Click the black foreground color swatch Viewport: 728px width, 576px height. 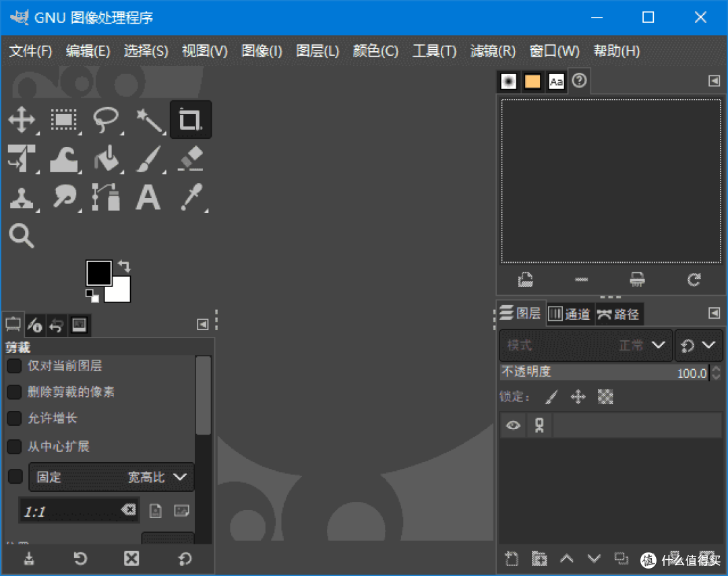coord(98,272)
